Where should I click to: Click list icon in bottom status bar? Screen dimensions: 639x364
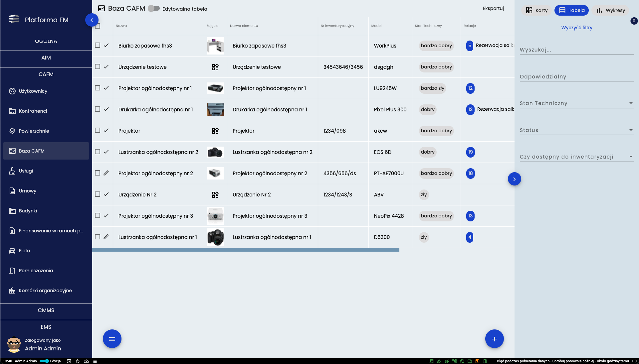point(95,361)
